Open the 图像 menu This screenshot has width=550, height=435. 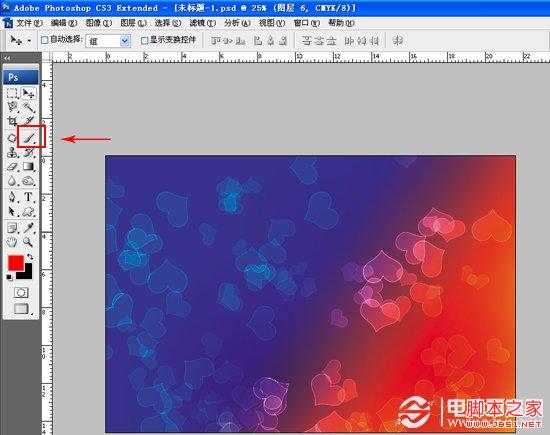point(99,23)
